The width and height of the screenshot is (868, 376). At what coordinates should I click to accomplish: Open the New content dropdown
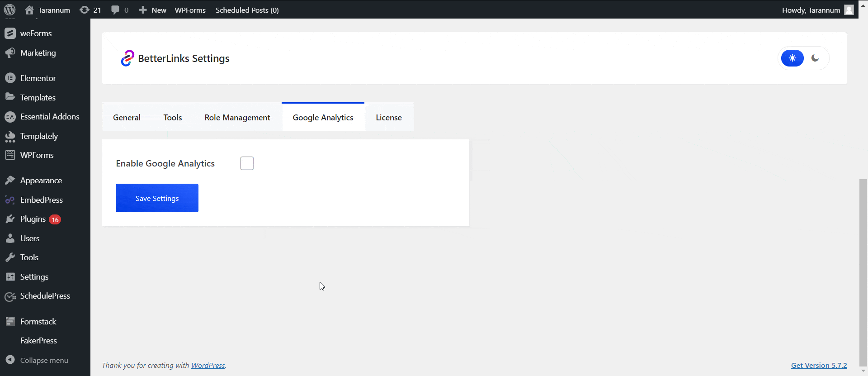[153, 10]
